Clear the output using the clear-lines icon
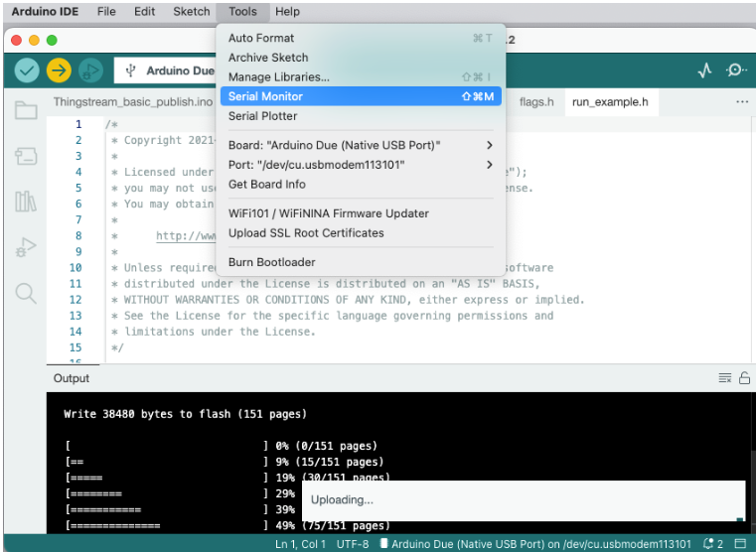The height and width of the screenshot is (552, 756). tap(724, 378)
